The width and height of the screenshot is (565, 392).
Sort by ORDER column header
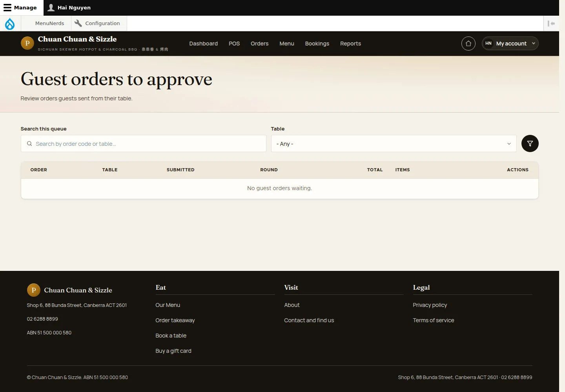[38, 170]
